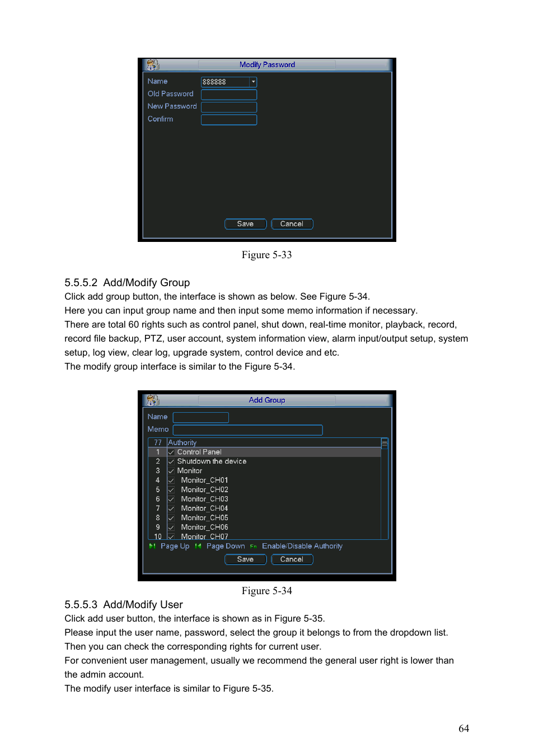Image resolution: width=534 pixels, height=756 pixels.
Task: Toggle the Monitor_CH01 checkbox
Action: tap(171, 480)
